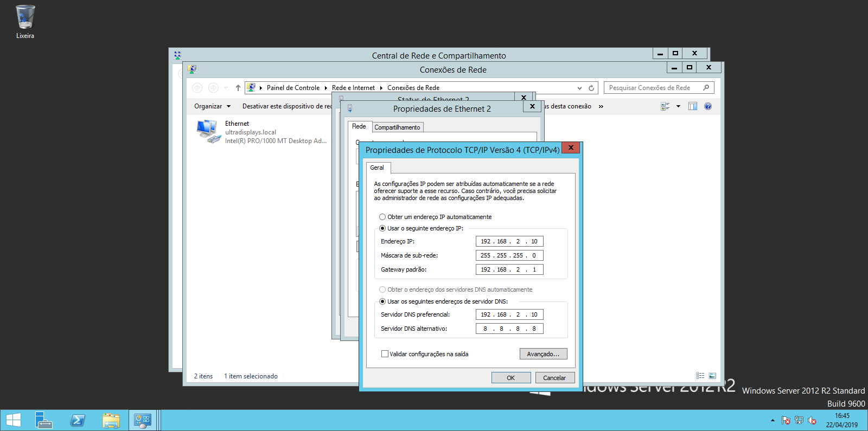The width and height of the screenshot is (868, 431).
Task: Expand the Organizar dropdown menu
Action: click(x=212, y=106)
